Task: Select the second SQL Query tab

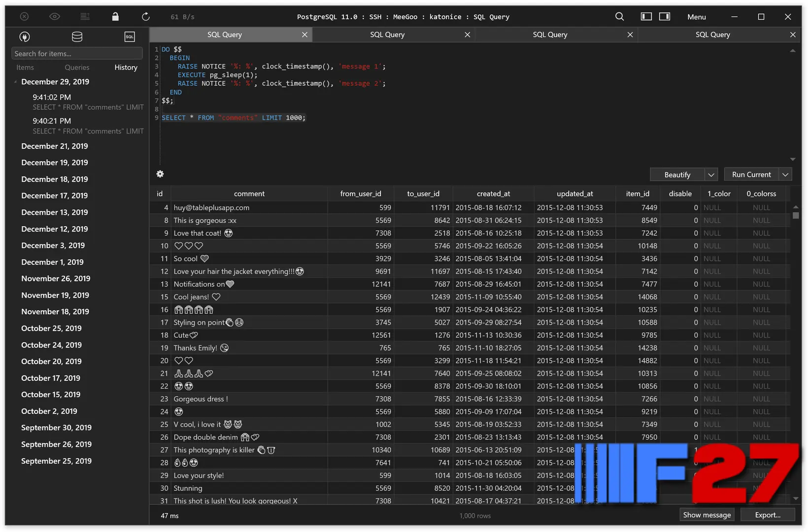Action: coord(387,34)
